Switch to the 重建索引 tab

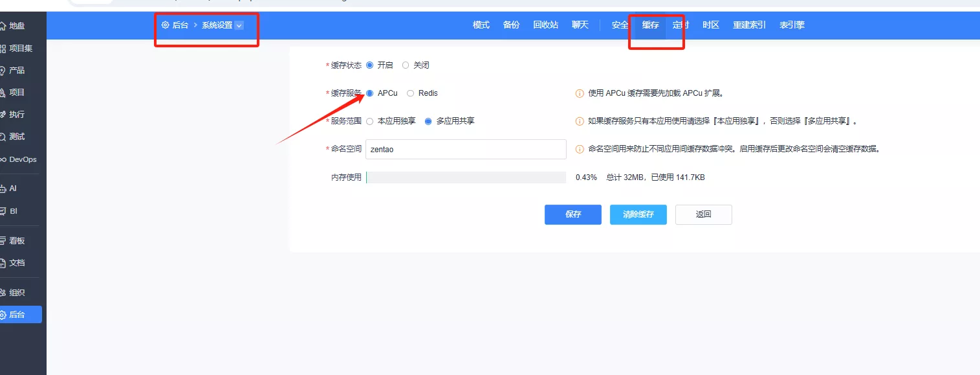click(x=749, y=25)
